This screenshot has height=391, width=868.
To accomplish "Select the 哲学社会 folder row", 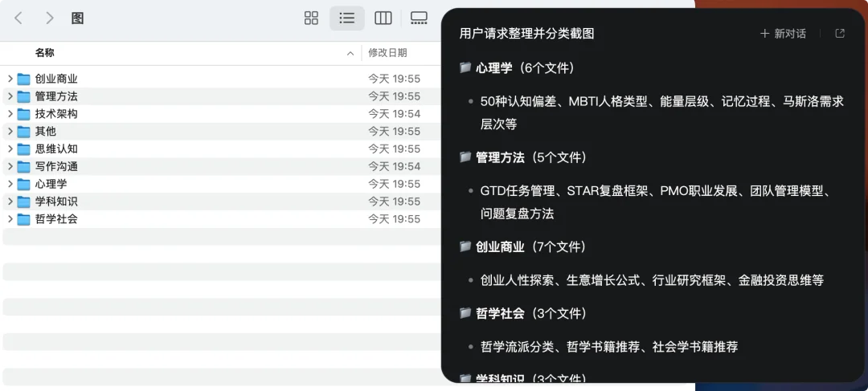I will click(222, 219).
